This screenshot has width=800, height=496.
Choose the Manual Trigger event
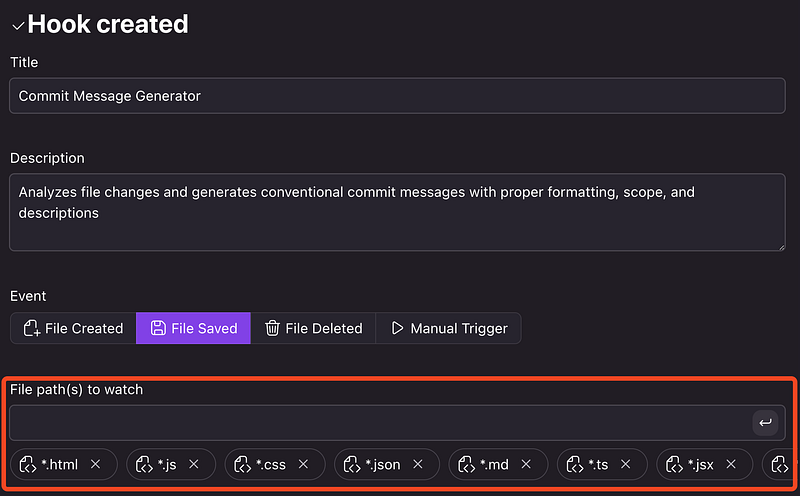448,328
